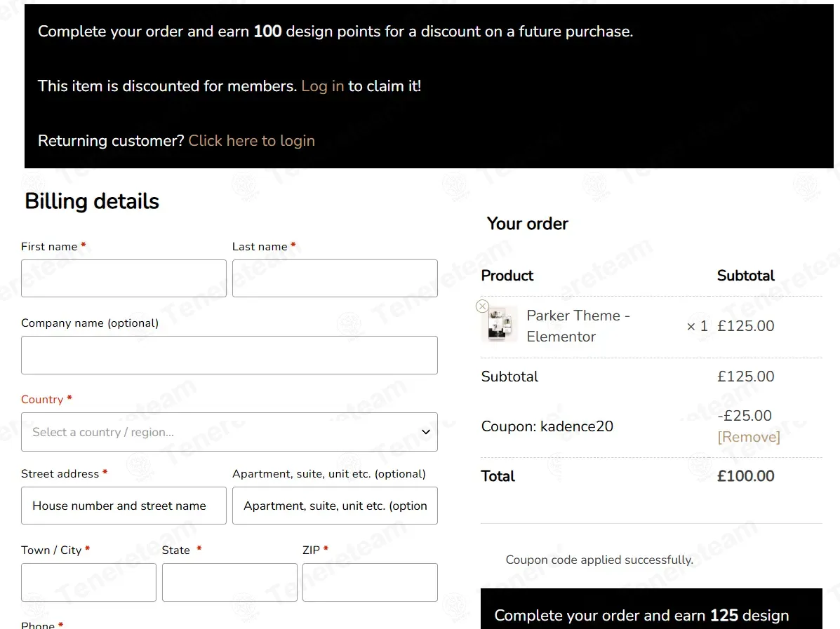Click the Town / City input
Screen dimensions: 840x629
coord(88,582)
